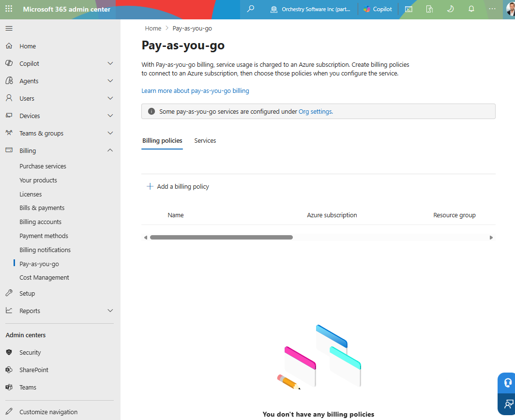Click Add a billing policy button
The width and height of the screenshot is (515, 420).
click(178, 186)
